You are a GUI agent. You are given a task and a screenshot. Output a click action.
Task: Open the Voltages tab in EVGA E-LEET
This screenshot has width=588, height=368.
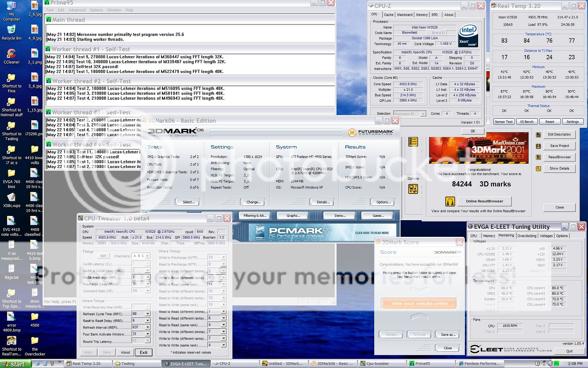click(546, 236)
